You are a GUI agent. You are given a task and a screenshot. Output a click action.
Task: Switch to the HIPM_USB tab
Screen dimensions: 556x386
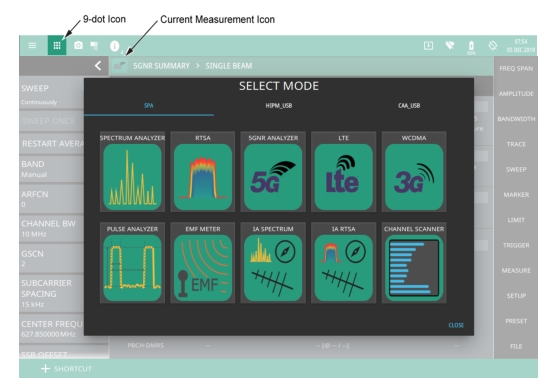pos(279,106)
